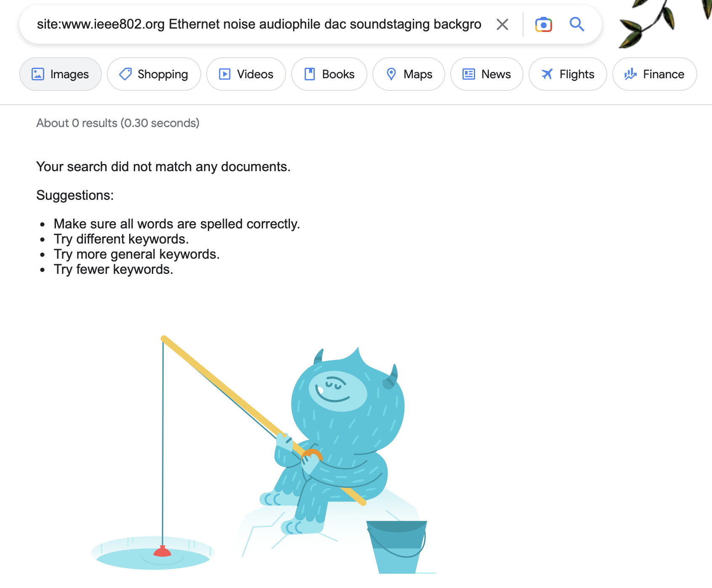The height and width of the screenshot is (588, 712).
Task: Switch to the Images results tab
Action: tap(61, 74)
